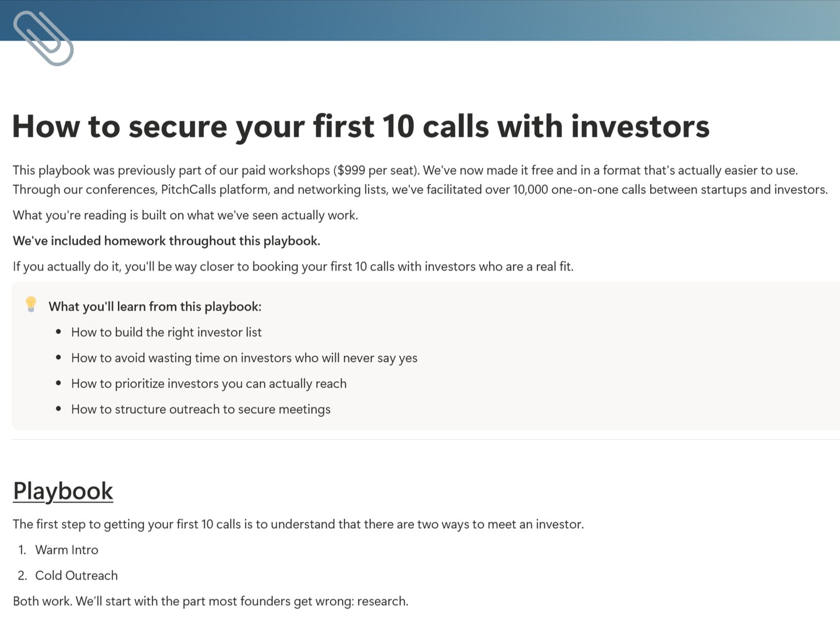
Task: Click the lightbulb callout icon
Action: pos(31,304)
